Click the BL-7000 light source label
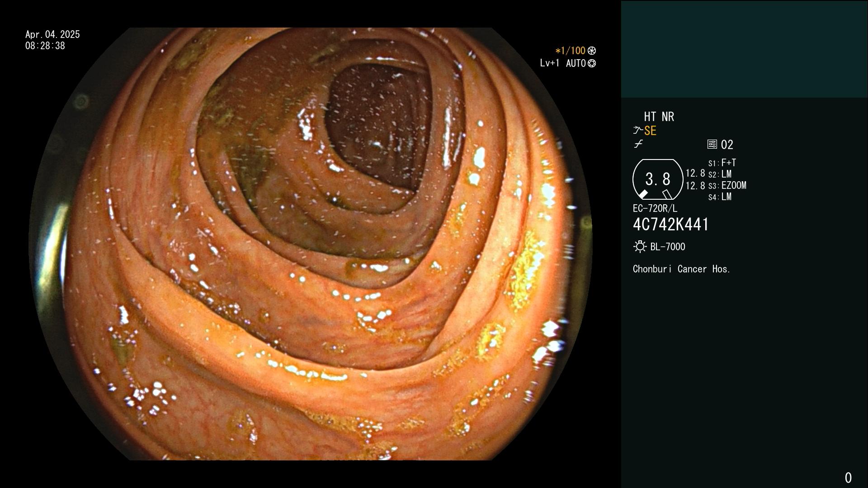868x488 pixels. [x=668, y=247]
